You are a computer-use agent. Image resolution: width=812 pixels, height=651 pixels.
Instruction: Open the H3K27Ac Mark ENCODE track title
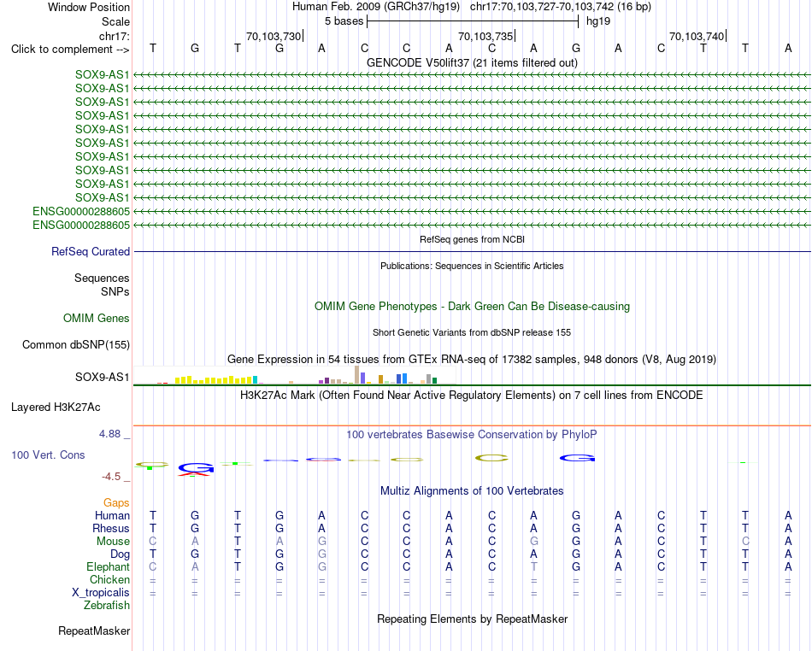pos(472,396)
